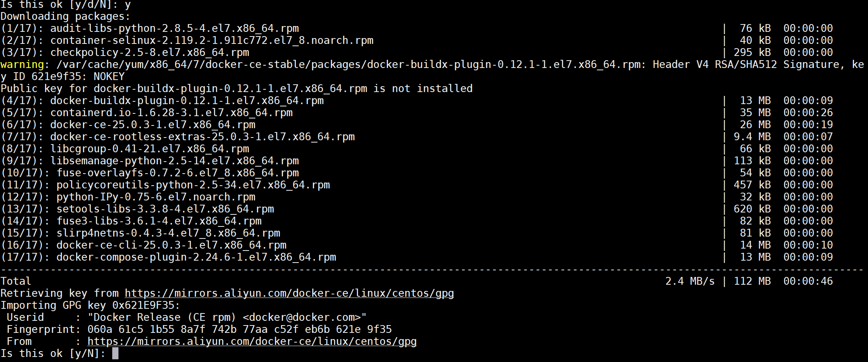Click the docker-ce-25.0.3 package filename
Screen dimensions: 868x362
pos(153,125)
